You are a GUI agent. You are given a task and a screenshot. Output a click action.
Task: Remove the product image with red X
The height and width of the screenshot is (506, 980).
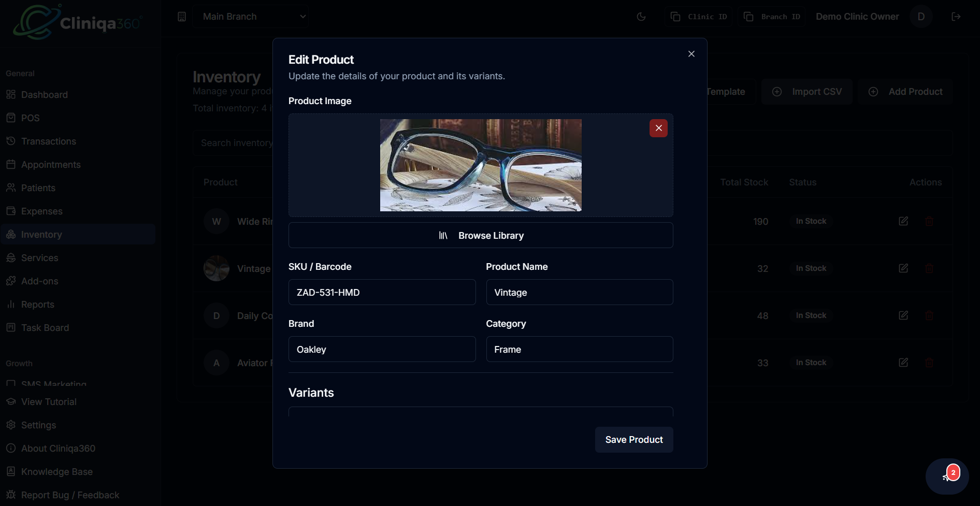click(658, 128)
